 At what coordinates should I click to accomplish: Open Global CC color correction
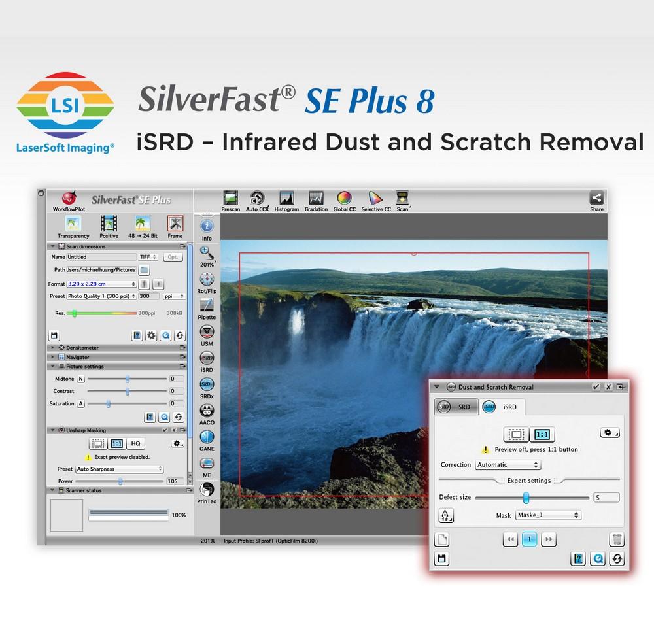(344, 198)
